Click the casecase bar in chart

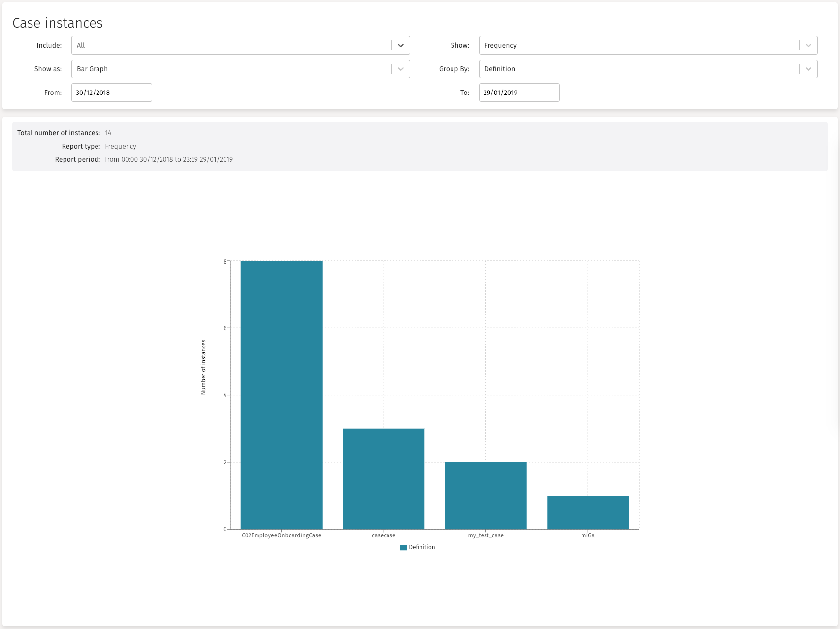(384, 478)
